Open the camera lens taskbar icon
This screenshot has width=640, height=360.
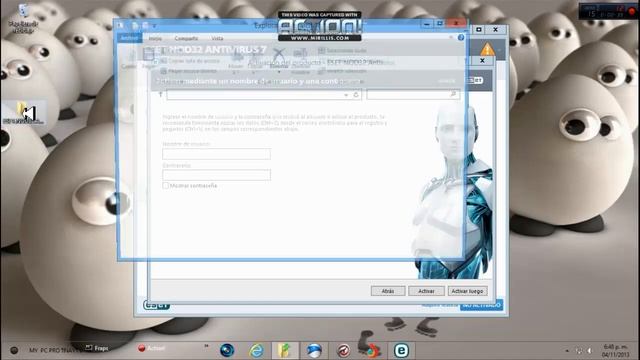point(227,351)
